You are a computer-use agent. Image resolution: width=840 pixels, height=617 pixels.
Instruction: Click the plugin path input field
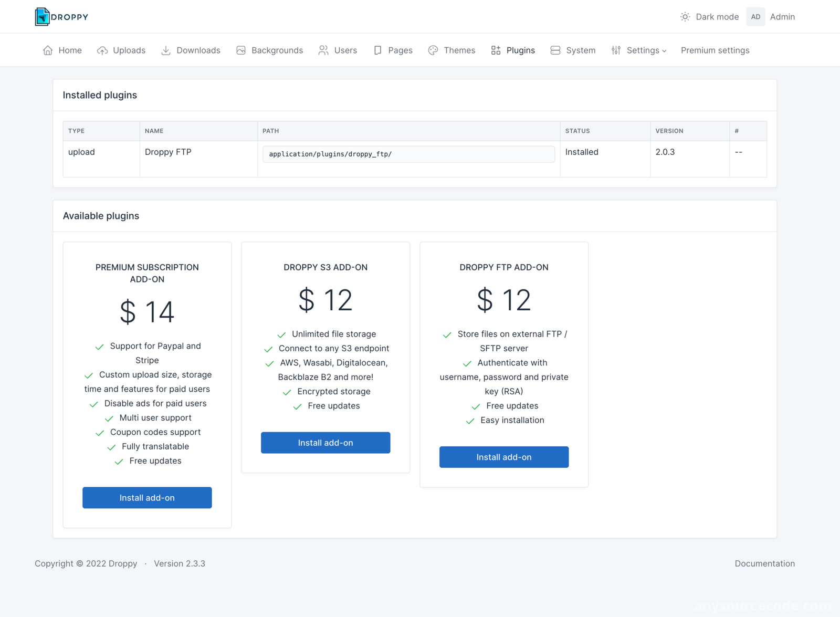pyautogui.click(x=408, y=154)
